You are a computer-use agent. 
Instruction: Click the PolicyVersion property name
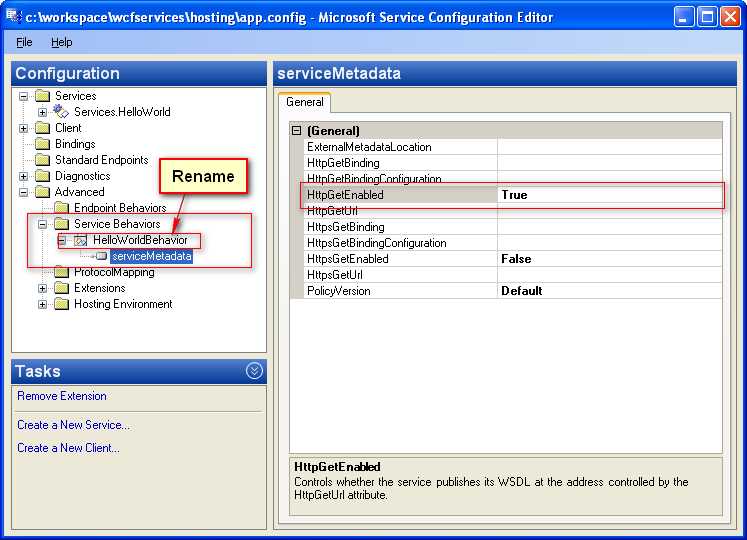click(x=338, y=291)
